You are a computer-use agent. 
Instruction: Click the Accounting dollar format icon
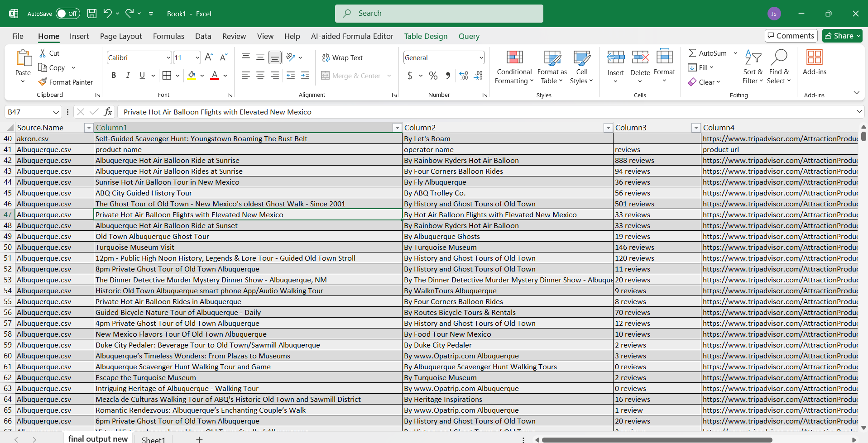[x=410, y=76]
